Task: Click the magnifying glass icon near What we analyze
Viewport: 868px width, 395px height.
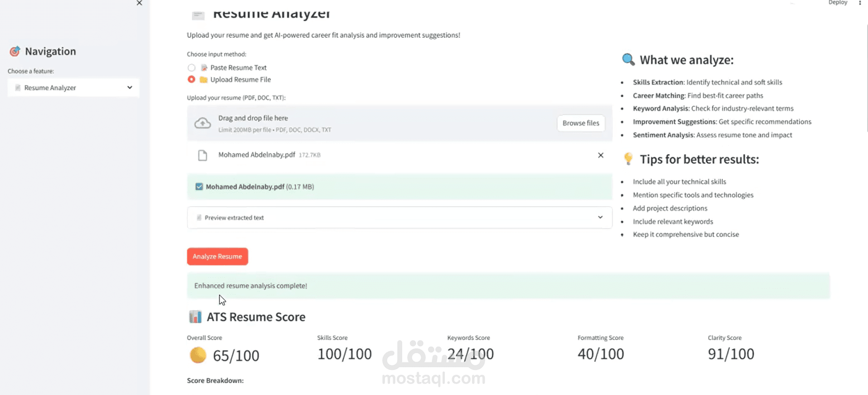Action: point(628,59)
